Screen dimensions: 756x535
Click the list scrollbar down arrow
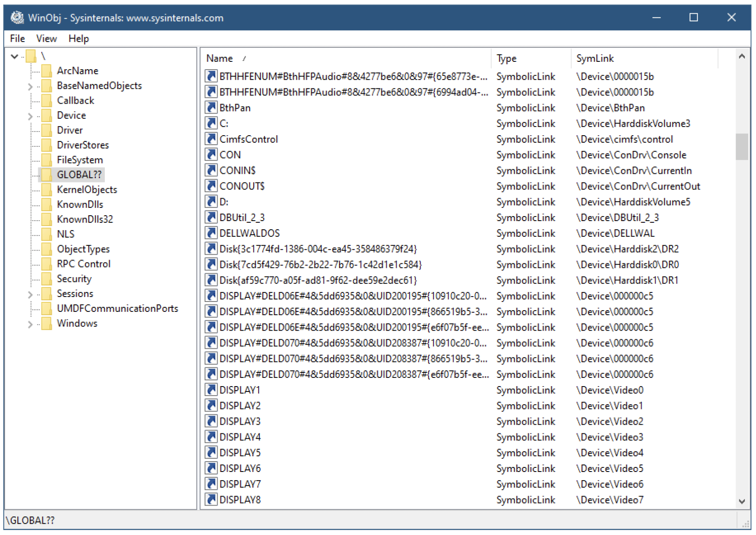tap(741, 501)
